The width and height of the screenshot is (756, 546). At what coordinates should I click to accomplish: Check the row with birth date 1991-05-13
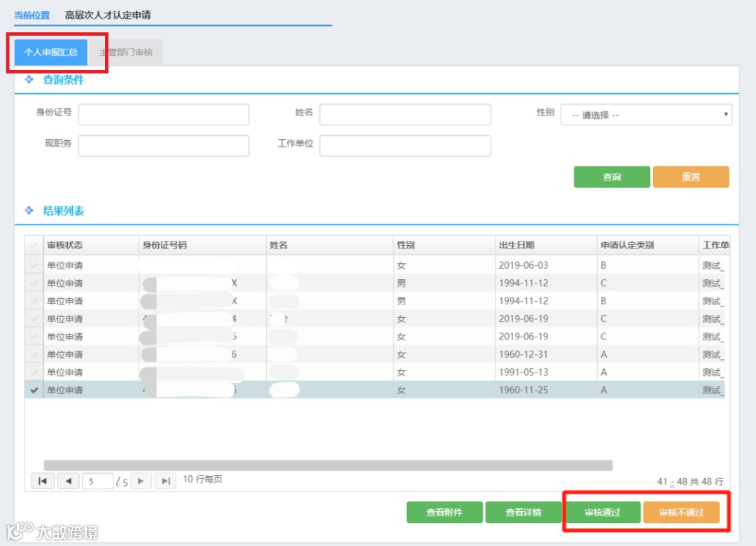[34, 372]
